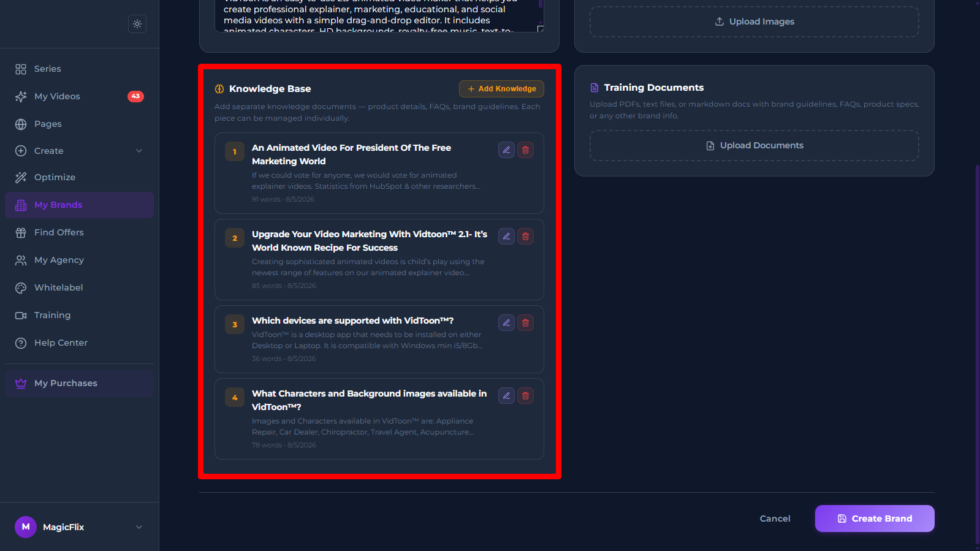Expand the Create menu chevron
The image size is (980, 551).
[139, 151]
